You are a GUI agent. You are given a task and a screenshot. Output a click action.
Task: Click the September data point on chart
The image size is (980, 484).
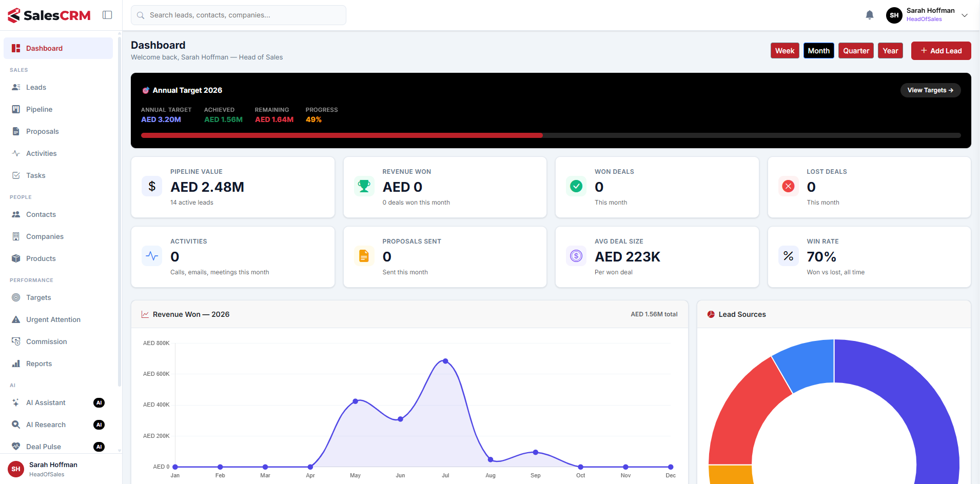coord(536,452)
